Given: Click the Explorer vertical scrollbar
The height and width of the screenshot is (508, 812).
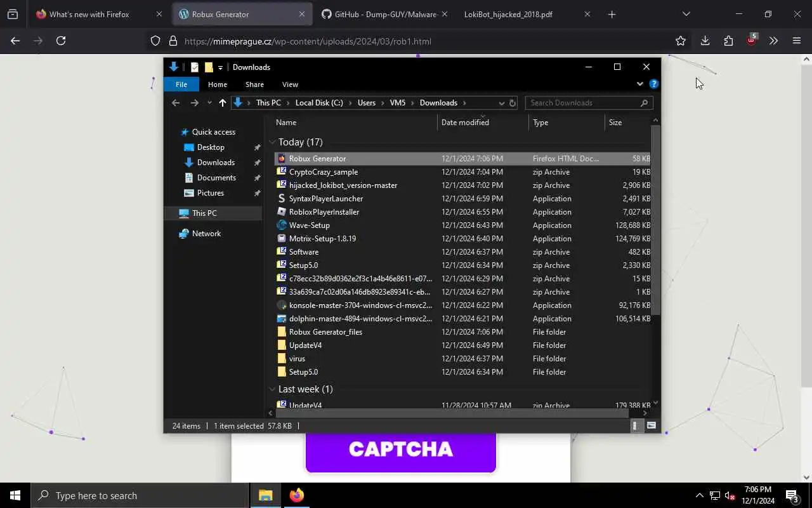Looking at the screenshot, I should 656,219.
